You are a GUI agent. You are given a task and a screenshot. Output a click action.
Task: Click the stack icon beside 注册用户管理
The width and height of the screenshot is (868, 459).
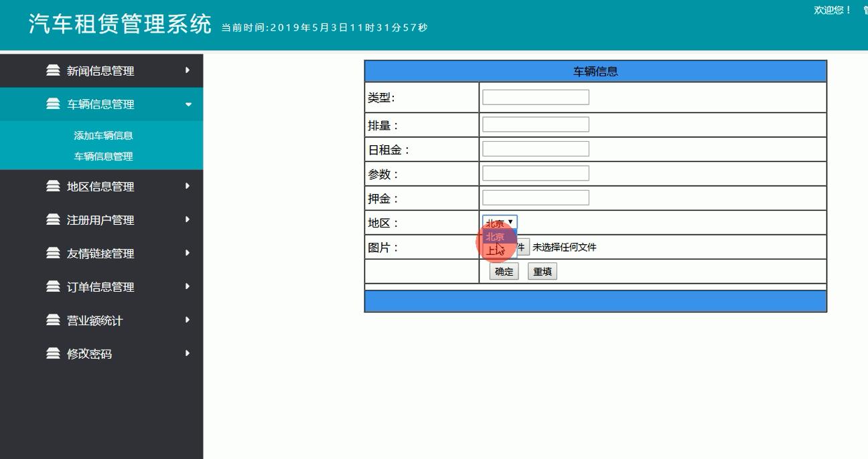coord(53,219)
